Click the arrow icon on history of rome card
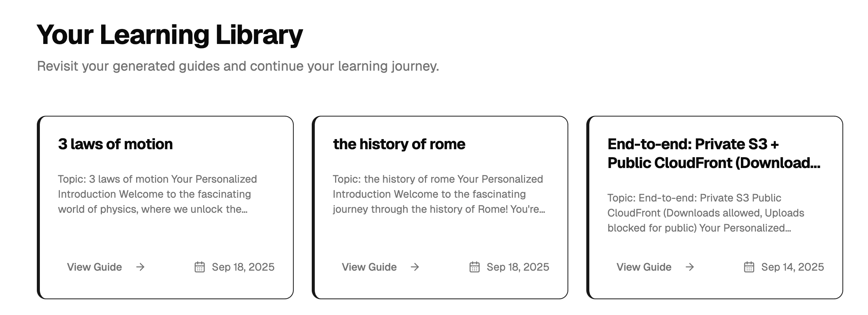 [x=415, y=267]
